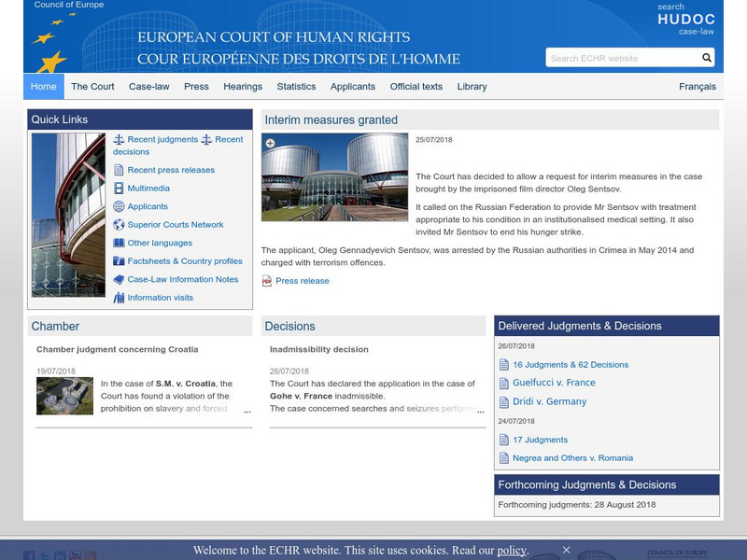Click the search magnifier icon
This screenshot has width=747, height=560.
pyautogui.click(x=708, y=57)
